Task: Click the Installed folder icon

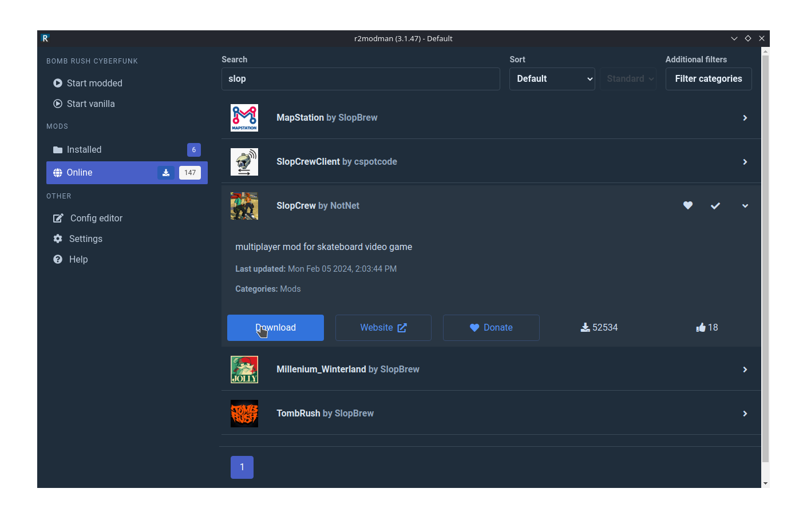Action: click(x=58, y=150)
